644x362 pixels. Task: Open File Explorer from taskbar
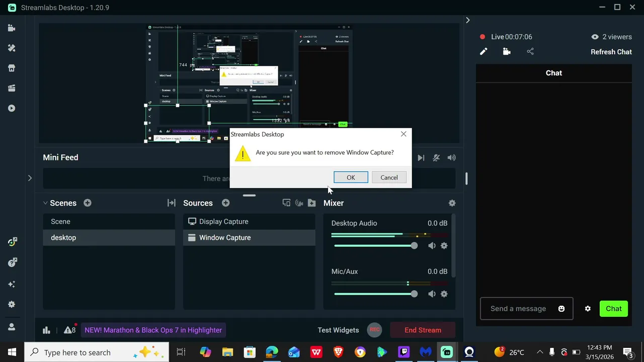(227, 352)
